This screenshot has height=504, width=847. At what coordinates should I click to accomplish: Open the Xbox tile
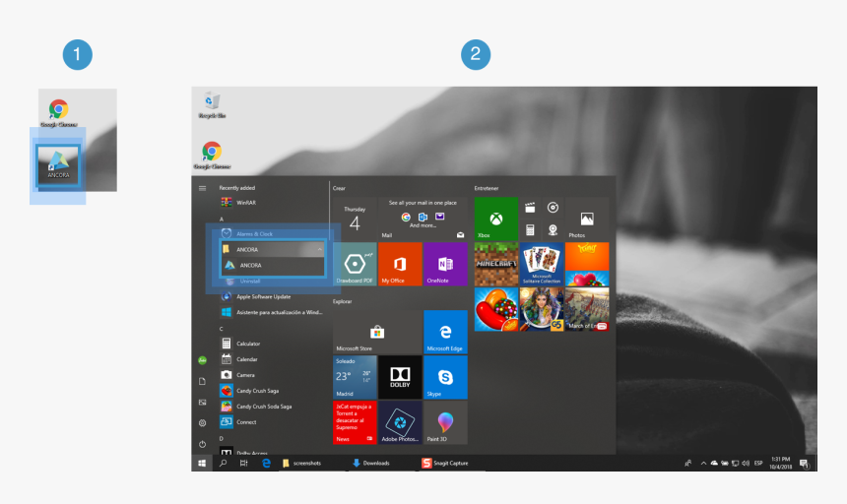tap(495, 219)
